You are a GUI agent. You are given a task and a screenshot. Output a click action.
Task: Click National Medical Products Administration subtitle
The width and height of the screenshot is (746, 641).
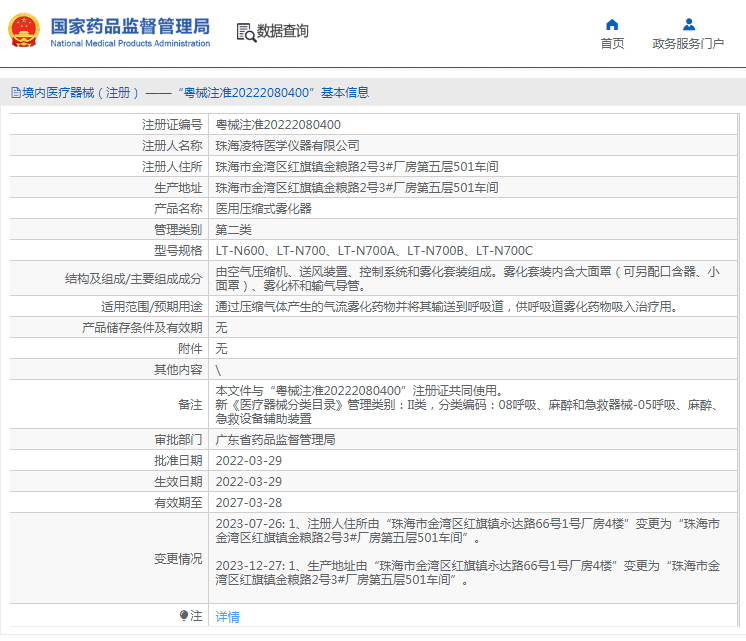pyautogui.click(x=130, y=43)
